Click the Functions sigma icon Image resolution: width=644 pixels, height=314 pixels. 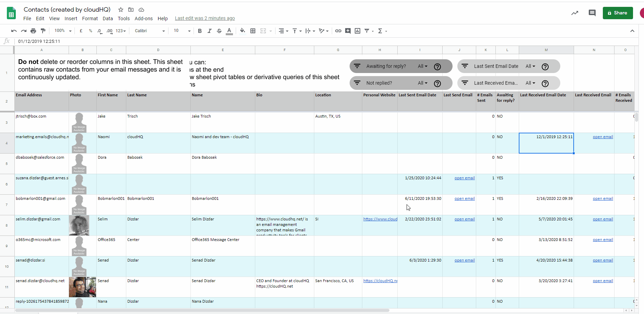tap(381, 31)
